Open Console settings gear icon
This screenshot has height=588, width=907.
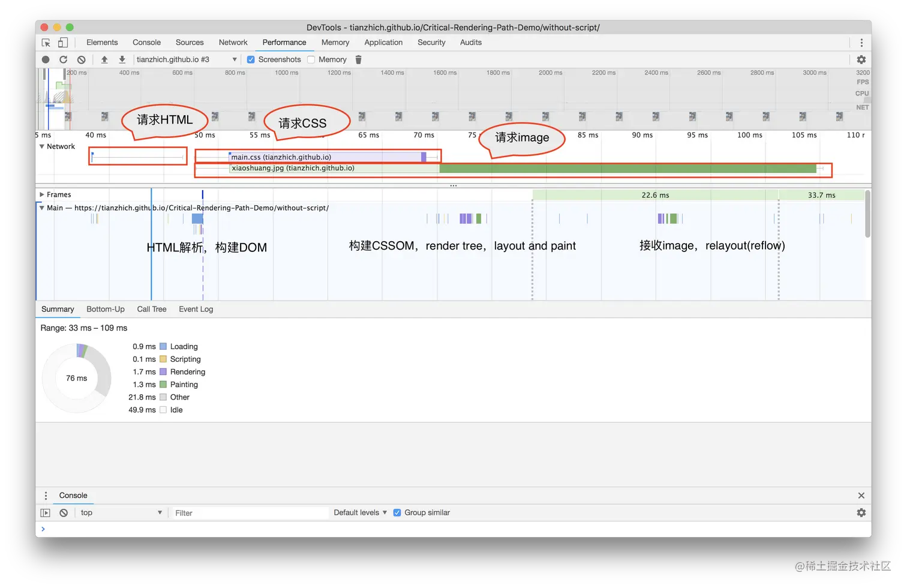tap(861, 513)
